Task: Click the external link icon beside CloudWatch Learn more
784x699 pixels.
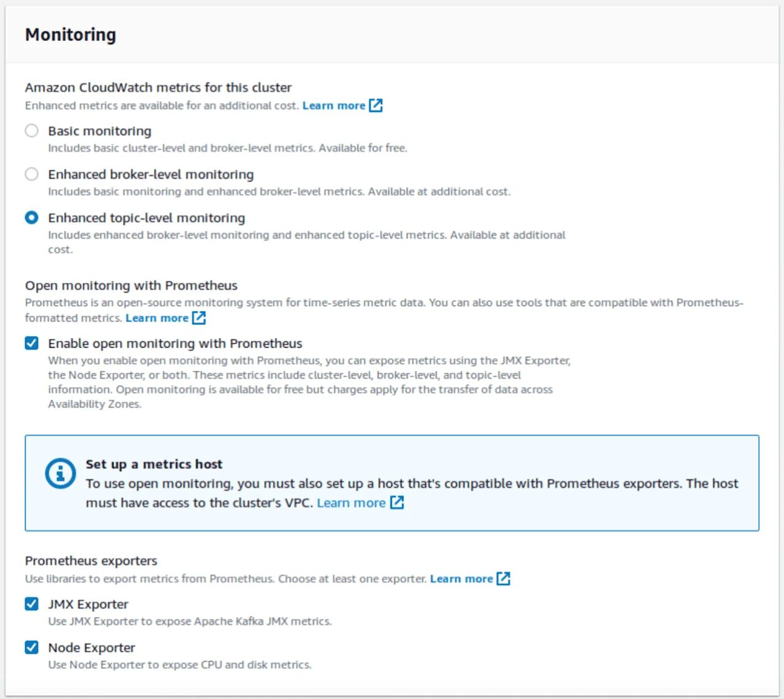Action: [x=375, y=105]
